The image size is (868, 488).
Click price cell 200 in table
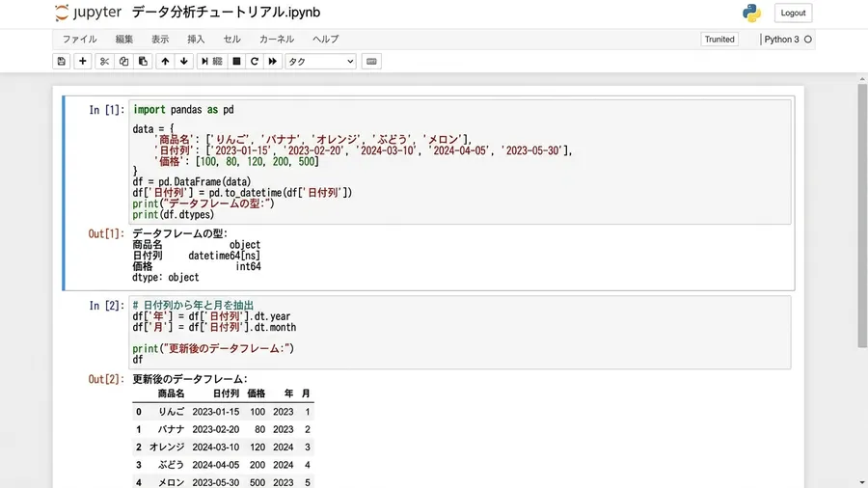pyautogui.click(x=258, y=465)
